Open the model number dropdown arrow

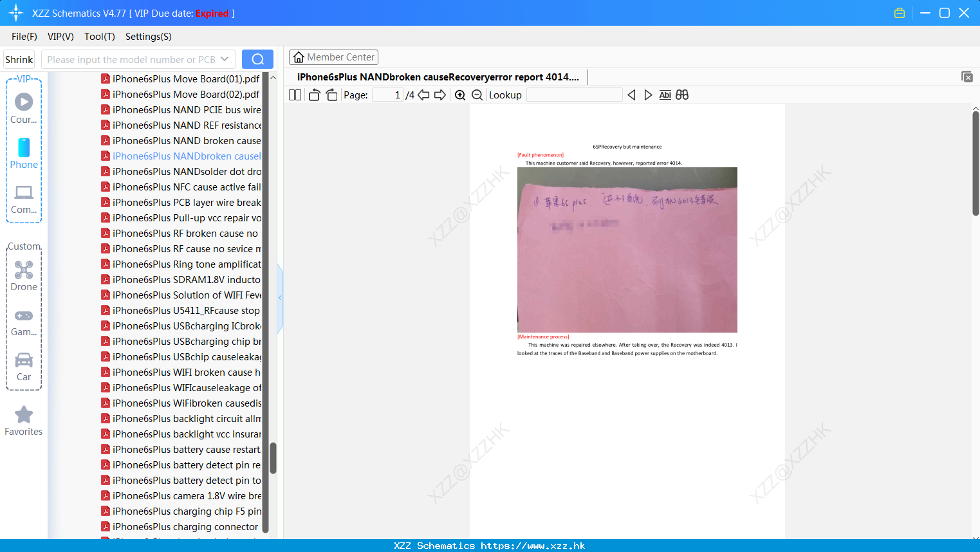pyautogui.click(x=225, y=59)
